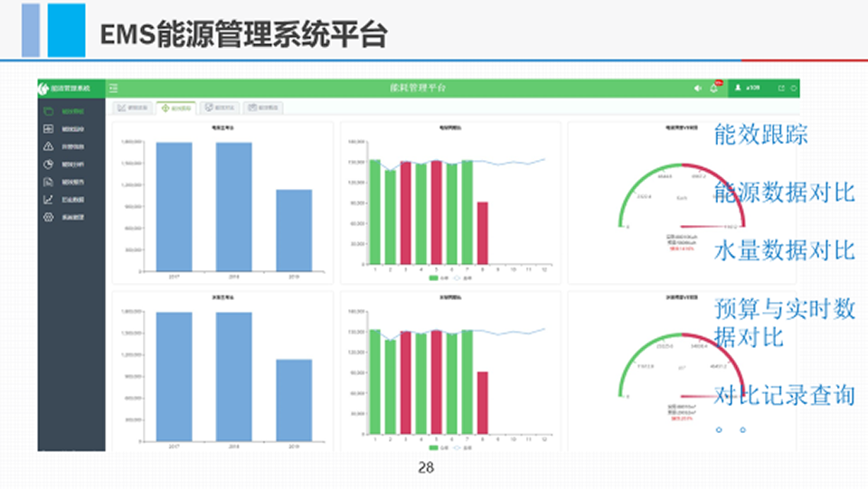The width and height of the screenshot is (868, 489).
Task: Click the report document icon in sidebar
Action: [x=49, y=182]
